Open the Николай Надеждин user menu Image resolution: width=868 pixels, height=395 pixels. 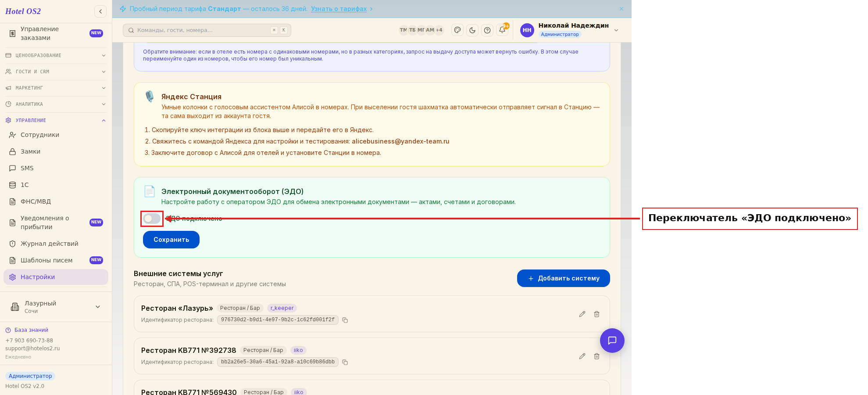tap(570, 30)
